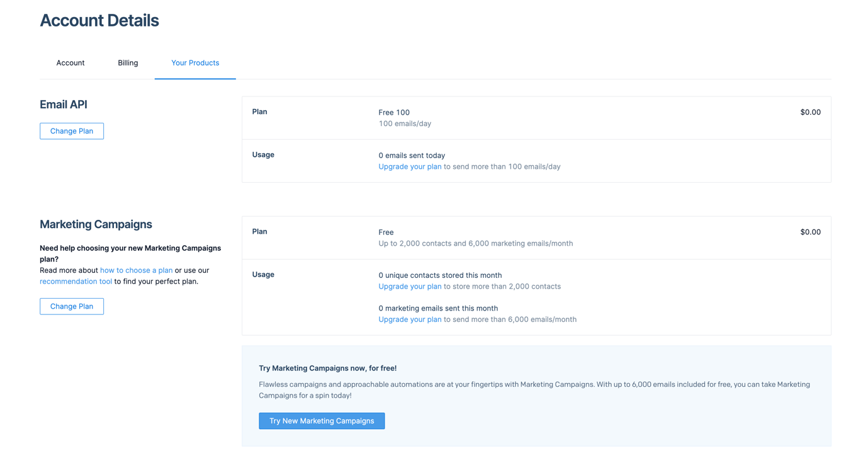Upgrade your plan to store more than 2,000 contacts
This screenshot has width=868, height=458.
410,287
